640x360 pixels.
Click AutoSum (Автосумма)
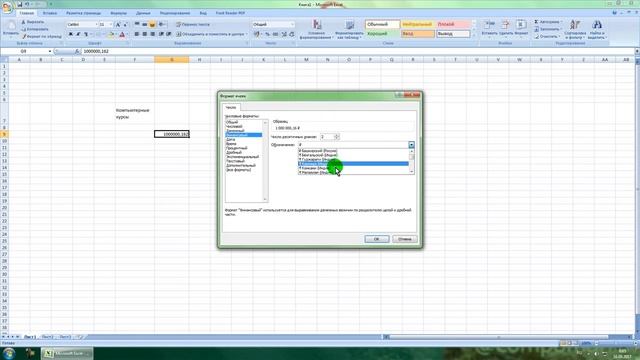click(x=548, y=22)
